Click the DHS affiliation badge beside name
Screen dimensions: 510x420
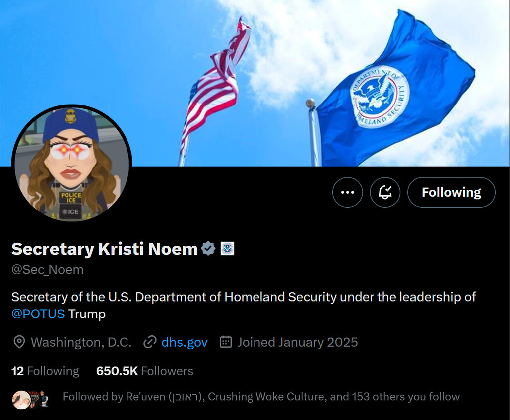(x=227, y=249)
